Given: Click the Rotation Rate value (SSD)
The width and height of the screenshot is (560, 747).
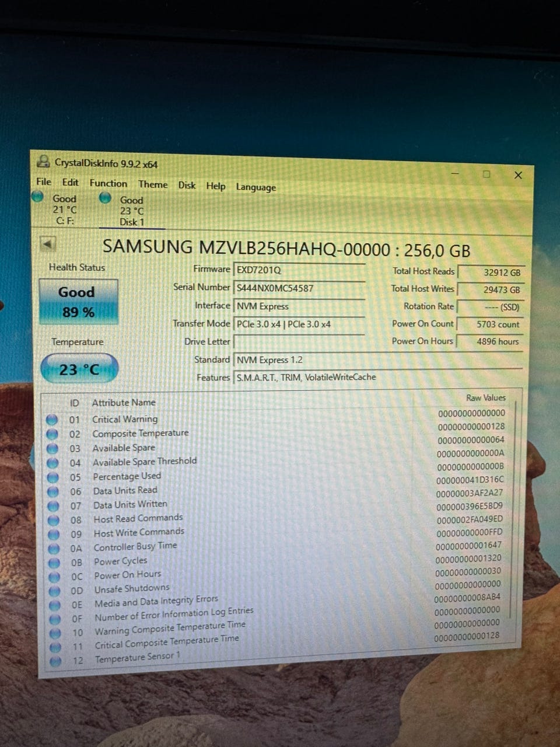Looking at the screenshot, I should point(491,307).
